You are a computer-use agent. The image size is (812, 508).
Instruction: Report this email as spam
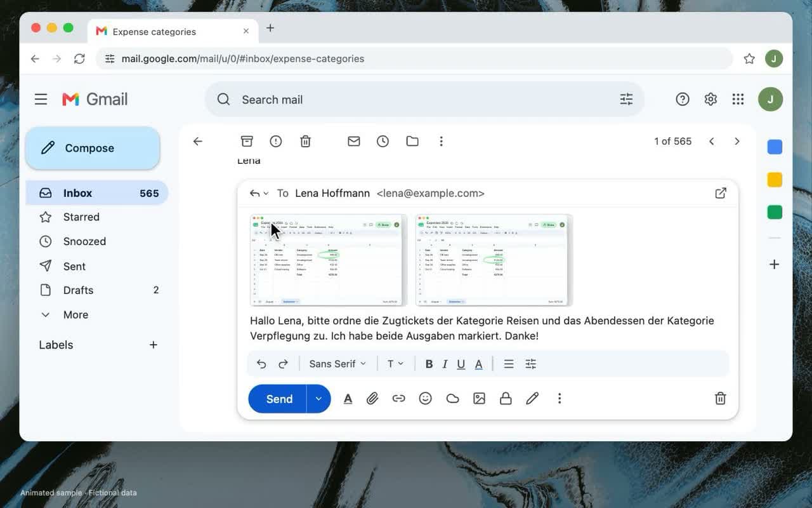(276, 141)
